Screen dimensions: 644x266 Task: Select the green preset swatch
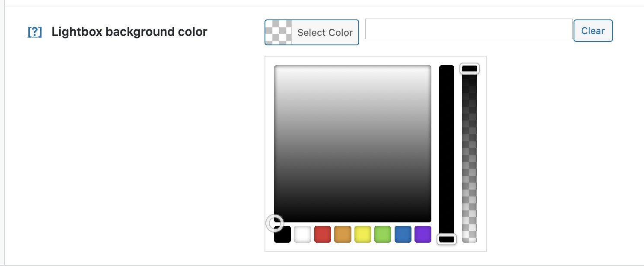tap(383, 234)
